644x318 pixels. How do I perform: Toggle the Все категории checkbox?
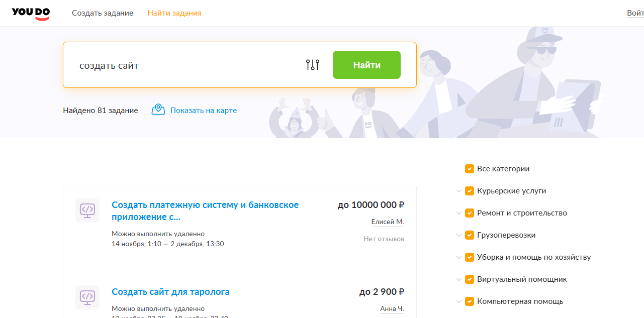point(470,169)
